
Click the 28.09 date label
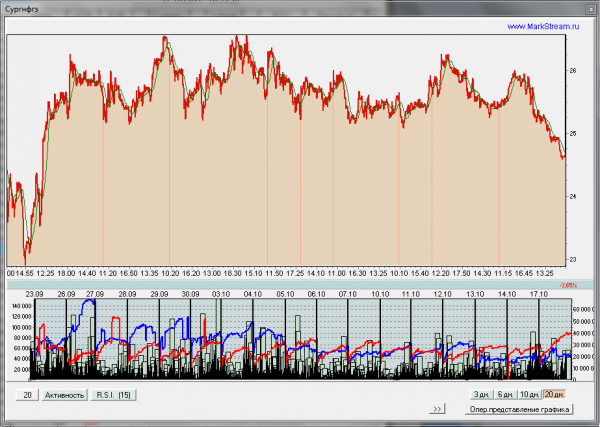127,294
